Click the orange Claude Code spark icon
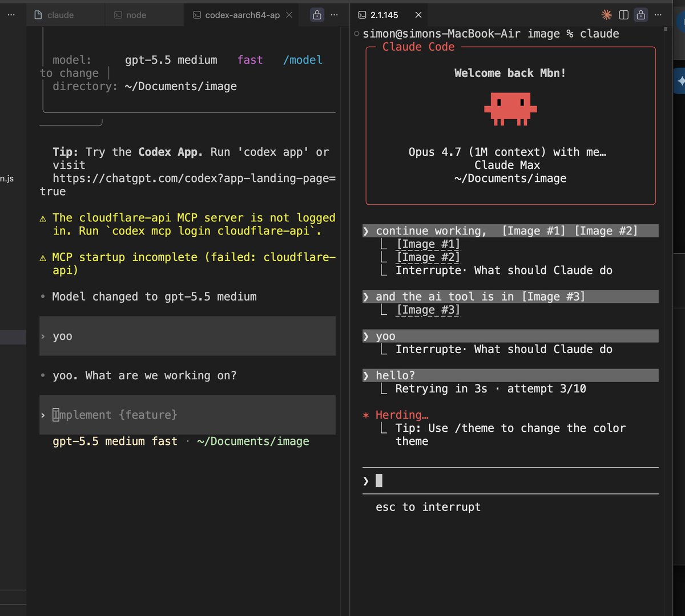Screen dimensions: 685x616 pyautogui.click(x=607, y=15)
